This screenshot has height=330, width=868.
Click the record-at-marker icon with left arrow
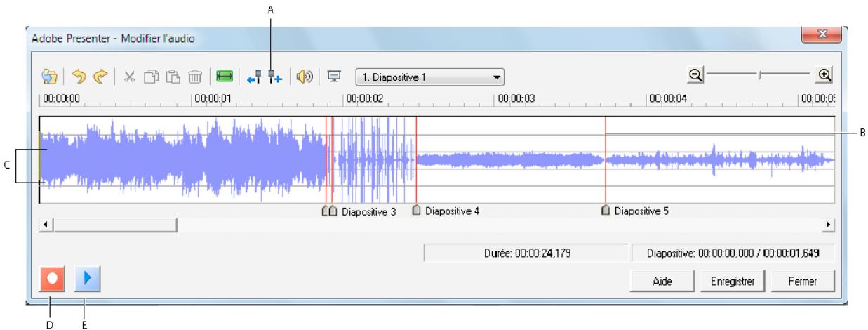pos(254,76)
